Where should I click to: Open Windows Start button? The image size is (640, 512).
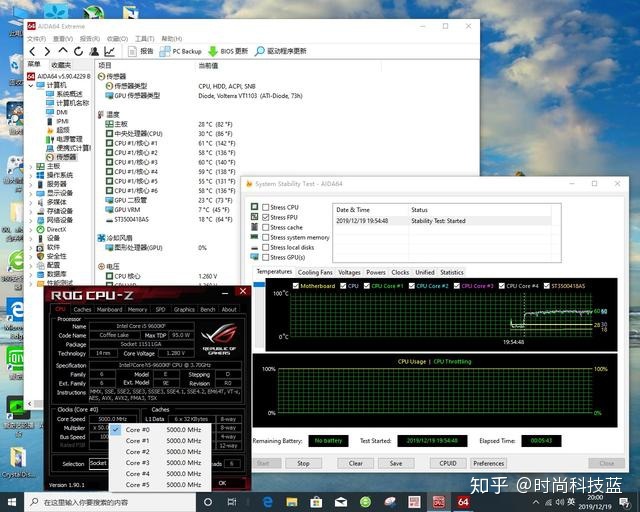pyautogui.click(x=12, y=502)
